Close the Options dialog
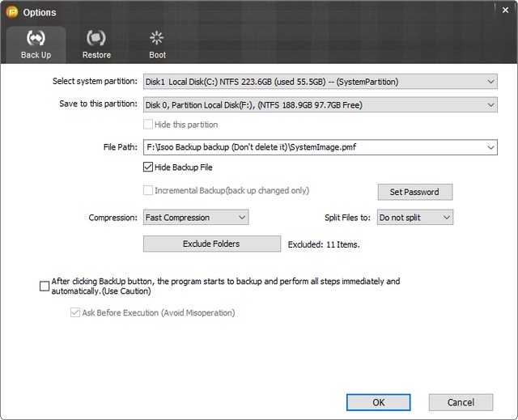Screen dimensions: 518x420 coord(505,11)
